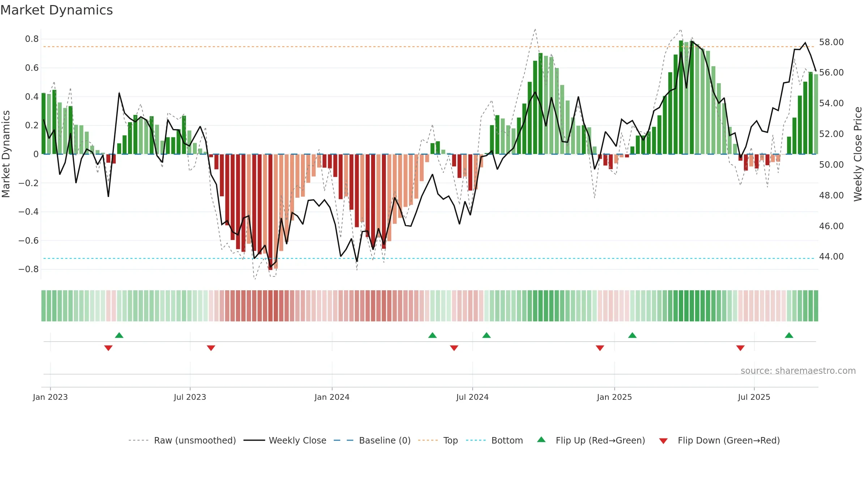Select the Flip Down triangle near June 2025
This screenshot has height=488, width=868.
740,348
